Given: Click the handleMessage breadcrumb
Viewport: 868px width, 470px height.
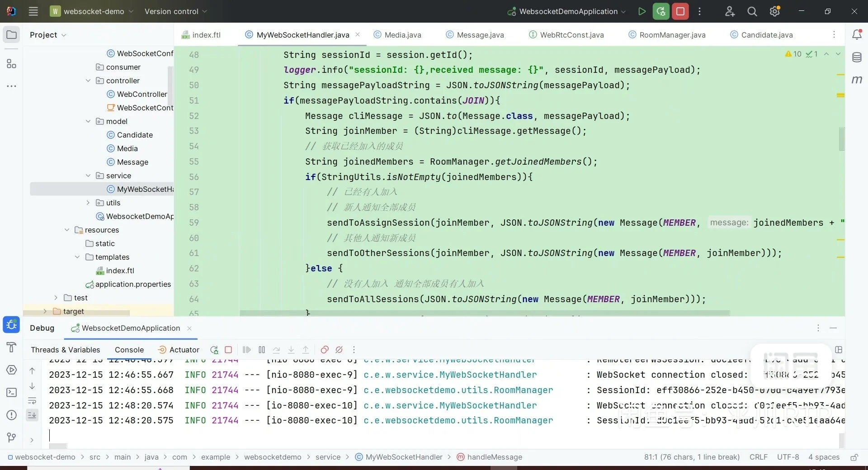Looking at the screenshot, I should click(490, 457).
